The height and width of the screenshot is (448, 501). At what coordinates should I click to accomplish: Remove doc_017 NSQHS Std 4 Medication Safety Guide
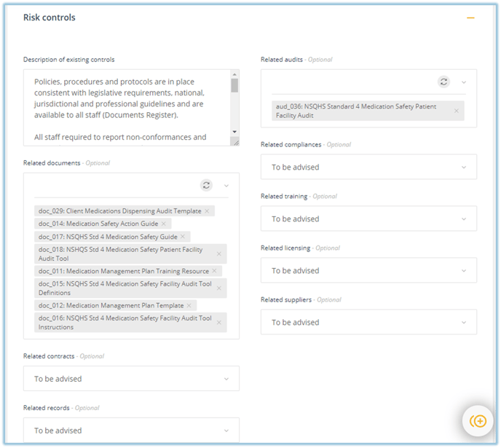pyautogui.click(x=183, y=237)
